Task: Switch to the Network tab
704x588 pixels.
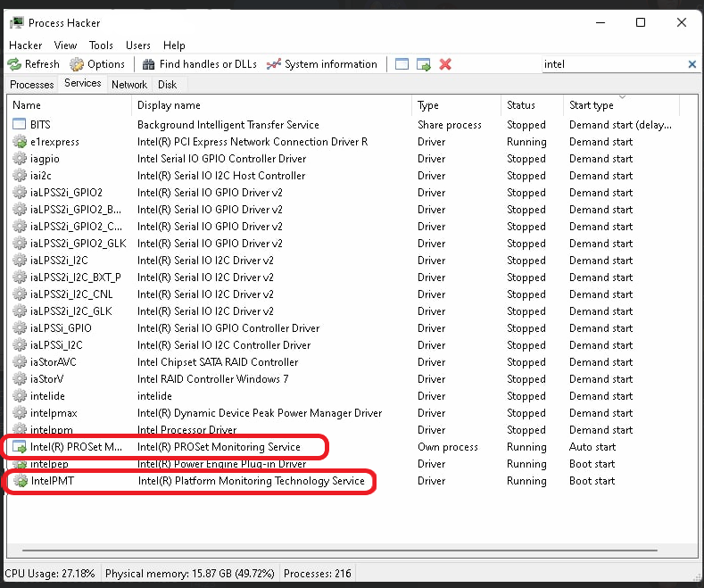Action: coord(129,85)
